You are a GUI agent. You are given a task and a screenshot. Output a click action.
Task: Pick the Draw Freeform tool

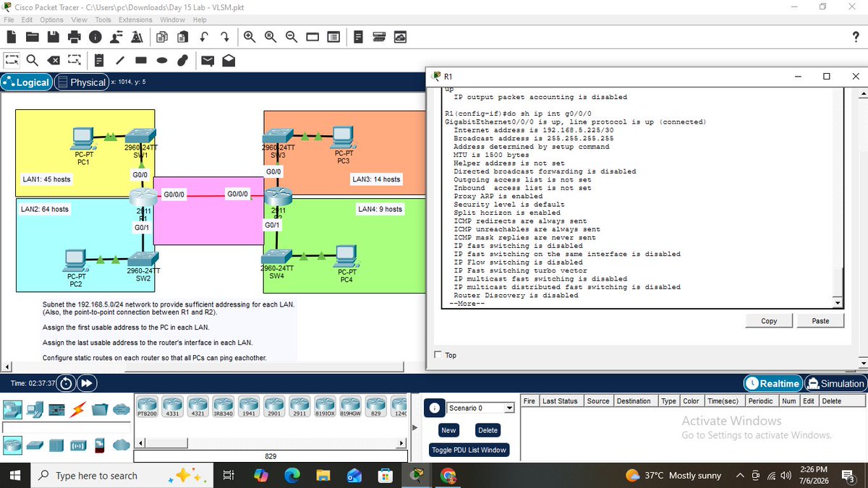point(183,61)
